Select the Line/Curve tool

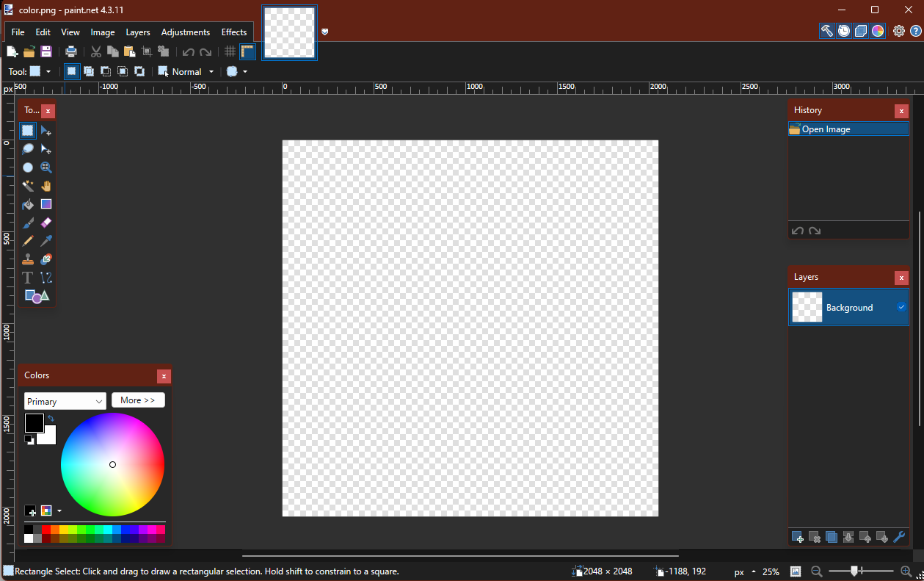[x=46, y=278]
